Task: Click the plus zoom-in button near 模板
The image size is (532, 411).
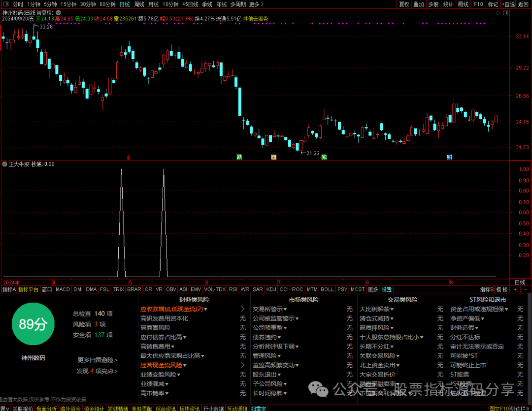Action: [515, 289]
